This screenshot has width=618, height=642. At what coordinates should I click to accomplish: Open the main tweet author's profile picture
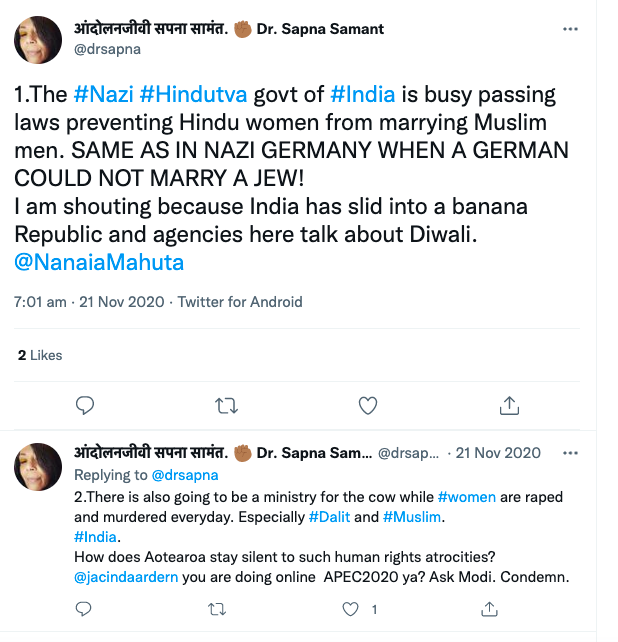(x=38, y=38)
